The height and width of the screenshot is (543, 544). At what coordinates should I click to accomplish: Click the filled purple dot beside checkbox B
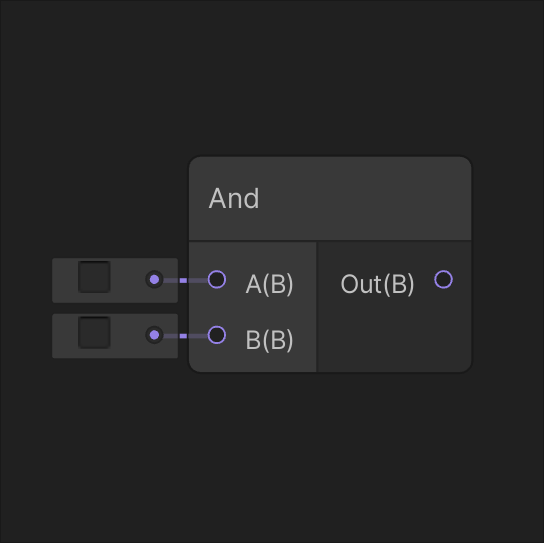click(x=154, y=335)
